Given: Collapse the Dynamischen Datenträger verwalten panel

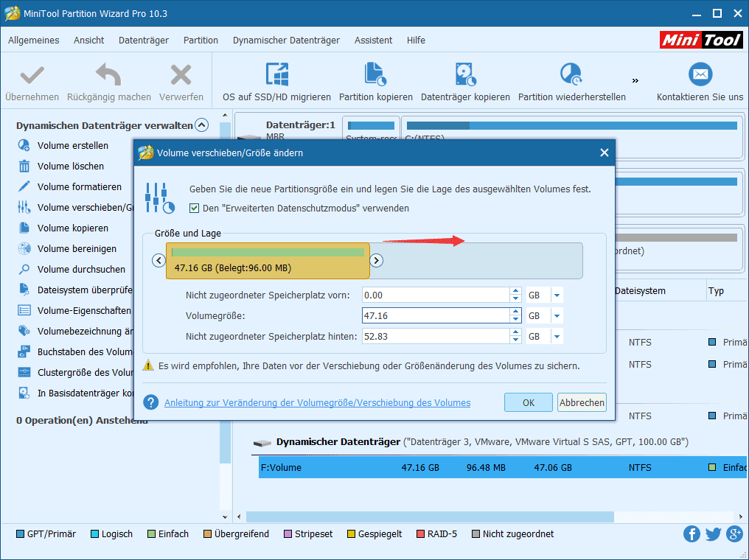Looking at the screenshot, I should pyautogui.click(x=201, y=125).
